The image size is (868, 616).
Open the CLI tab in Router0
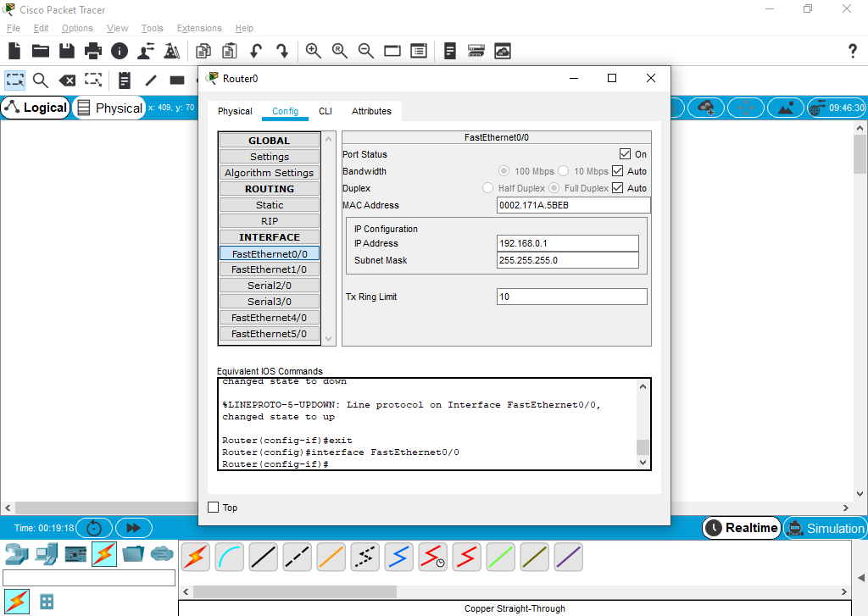[x=325, y=111]
